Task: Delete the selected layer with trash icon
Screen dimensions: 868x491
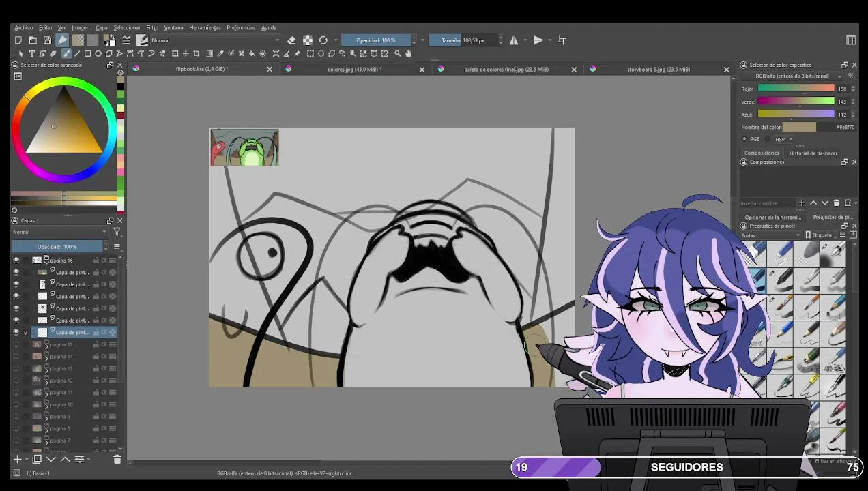Action: pyautogui.click(x=117, y=460)
